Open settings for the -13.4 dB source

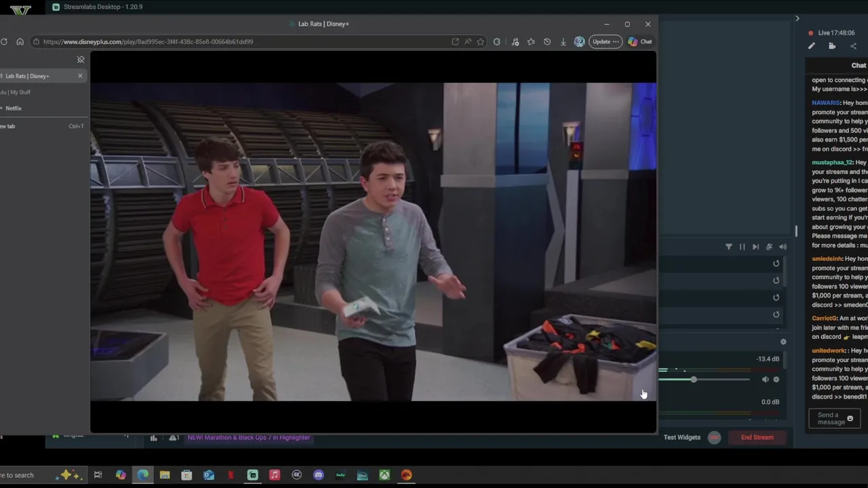(x=776, y=380)
